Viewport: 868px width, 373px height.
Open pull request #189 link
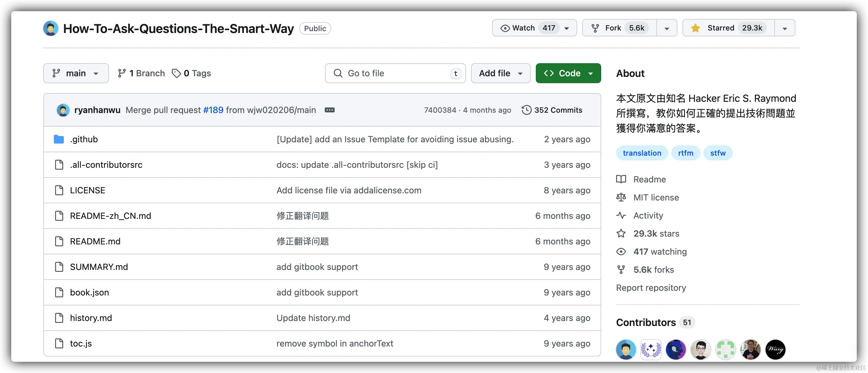pos(213,110)
